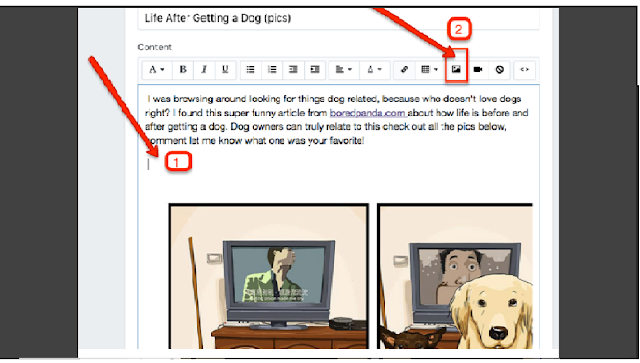Image resolution: width=640 pixels, height=363 pixels.
Task: Switch to HTML code view
Action: (524, 69)
